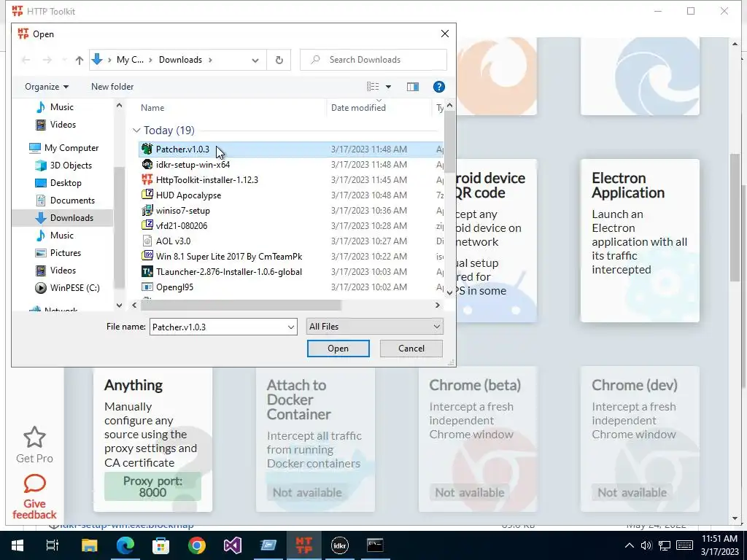
Task: Collapse the Today (19) group
Action: pos(136,131)
